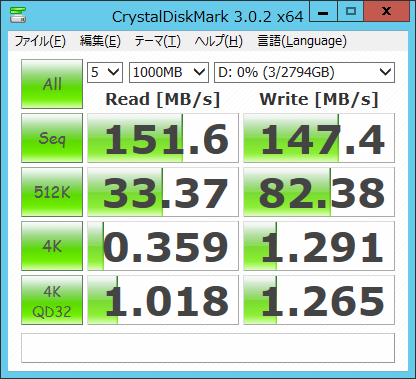
Task: Select the Seq read result 151.6
Action: (x=163, y=138)
